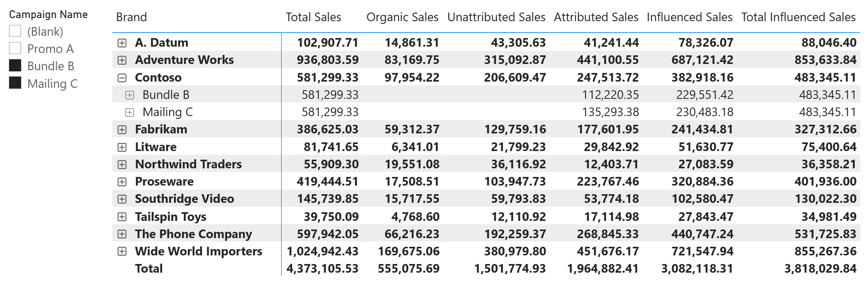
Task: Expand Mailing C under Contoso
Action: pos(129,112)
